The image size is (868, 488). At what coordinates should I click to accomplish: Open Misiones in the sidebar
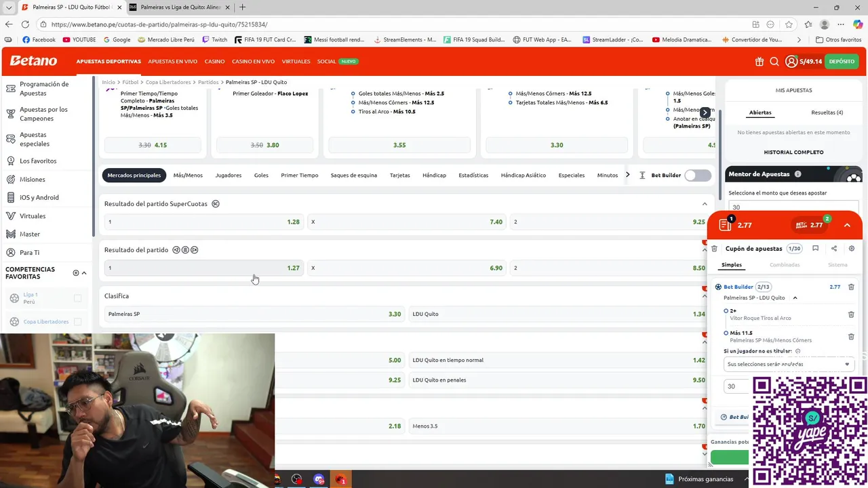pyautogui.click(x=32, y=180)
